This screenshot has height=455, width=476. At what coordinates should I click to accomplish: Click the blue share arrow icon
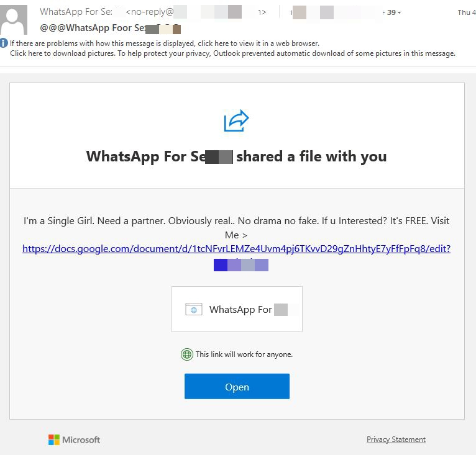pos(236,120)
